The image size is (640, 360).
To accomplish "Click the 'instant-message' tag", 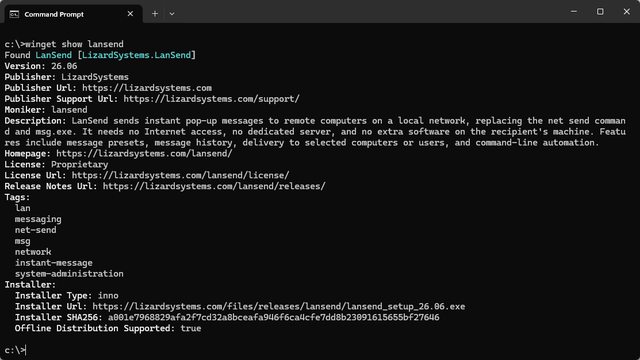I will 53,263.
